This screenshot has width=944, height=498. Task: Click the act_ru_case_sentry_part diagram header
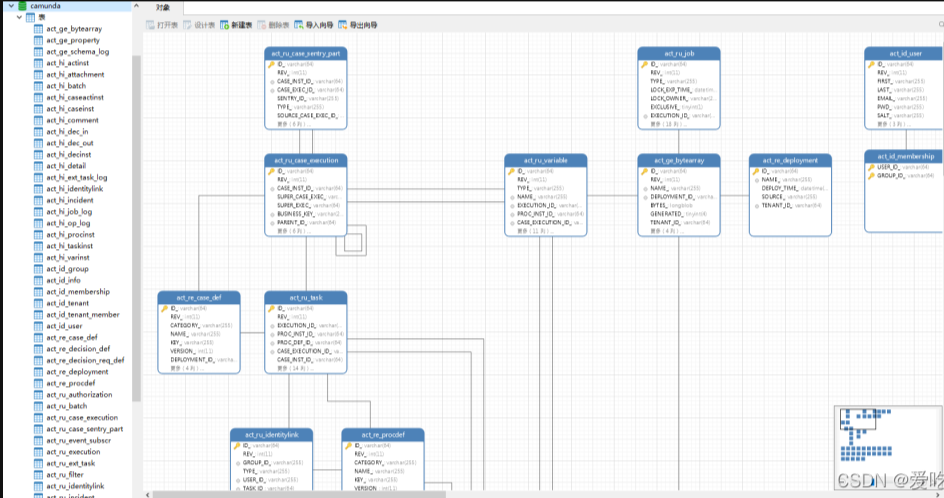tap(306, 54)
